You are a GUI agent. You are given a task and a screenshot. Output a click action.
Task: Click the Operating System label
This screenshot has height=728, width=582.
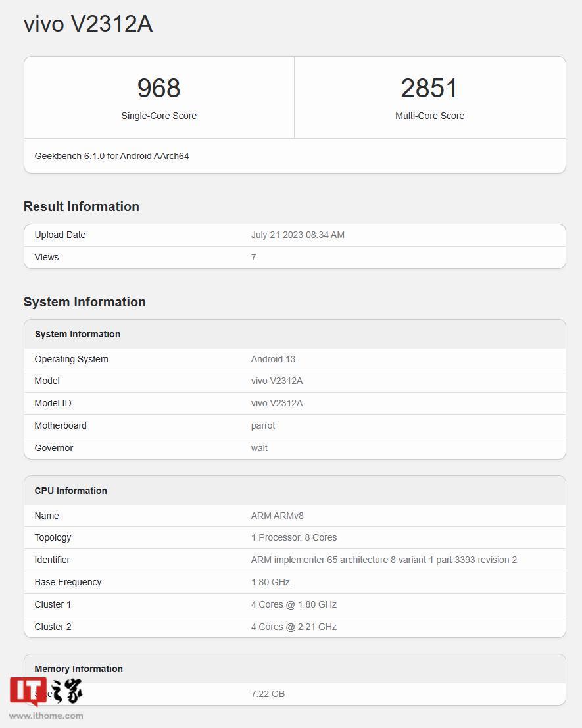tap(71, 359)
